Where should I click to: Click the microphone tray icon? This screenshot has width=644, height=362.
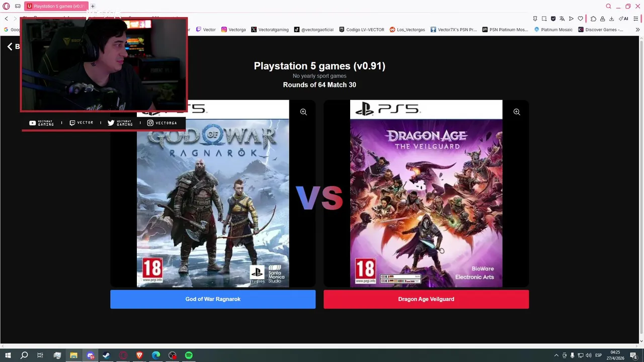pos(572,355)
